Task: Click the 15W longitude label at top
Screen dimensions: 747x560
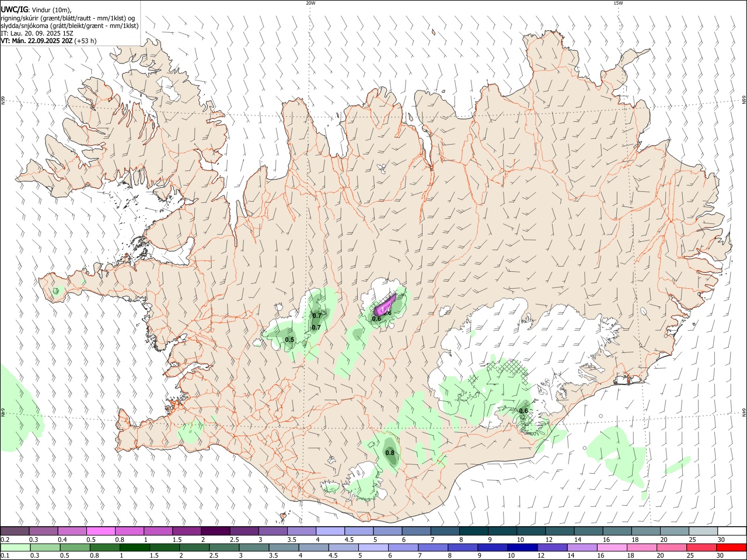Action: (x=618, y=3)
